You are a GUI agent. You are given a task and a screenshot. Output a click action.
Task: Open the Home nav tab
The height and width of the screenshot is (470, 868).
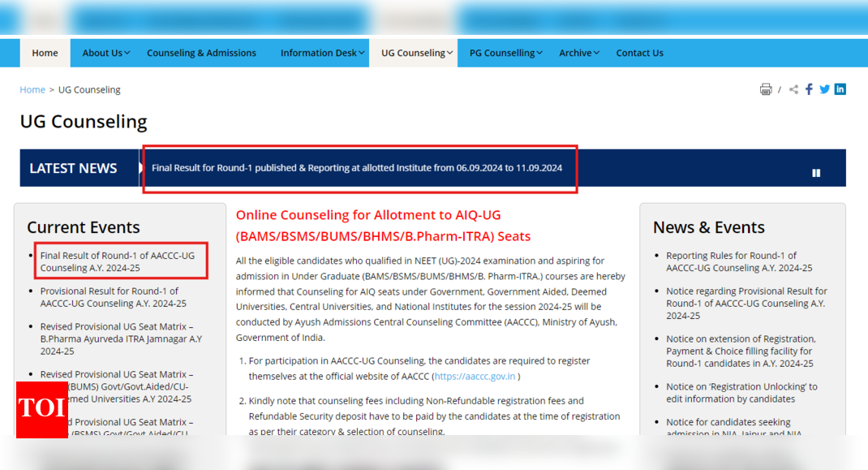point(45,53)
